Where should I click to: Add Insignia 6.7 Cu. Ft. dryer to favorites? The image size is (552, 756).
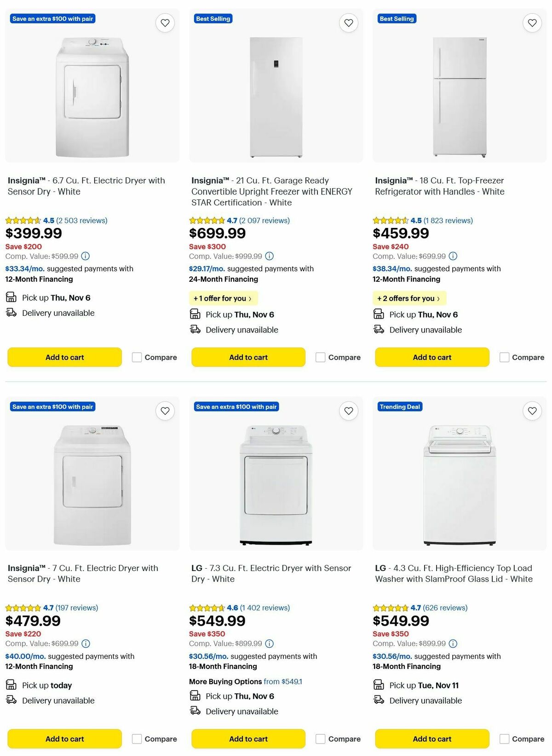click(165, 23)
